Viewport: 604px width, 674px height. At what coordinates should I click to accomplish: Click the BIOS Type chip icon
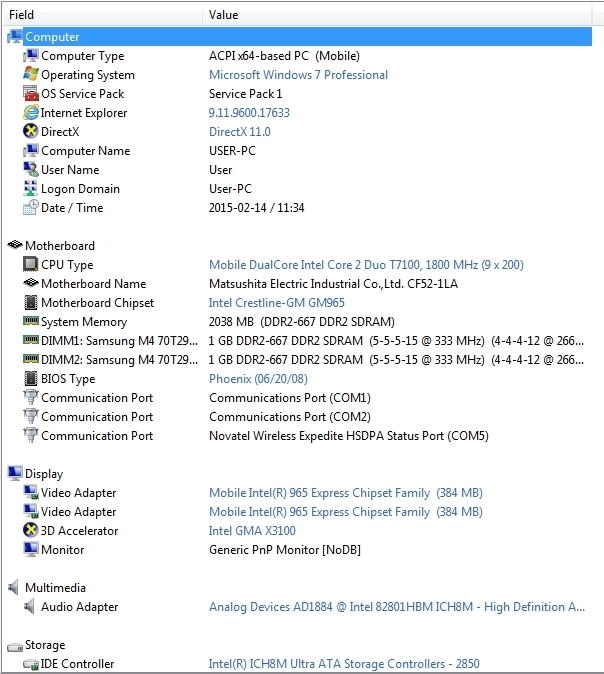[x=31, y=379]
